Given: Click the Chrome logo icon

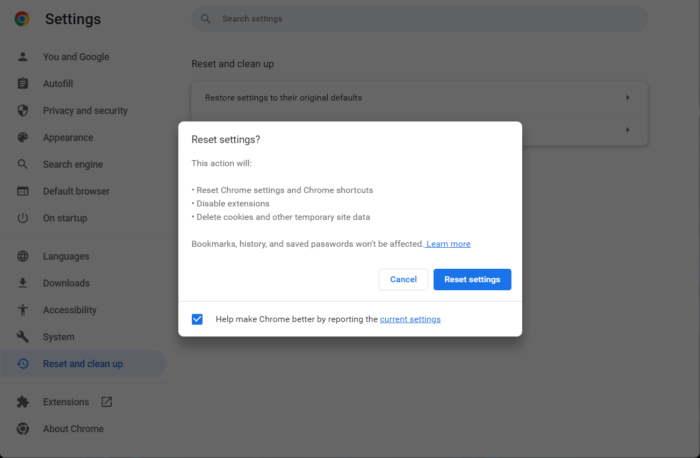Looking at the screenshot, I should 22,19.
